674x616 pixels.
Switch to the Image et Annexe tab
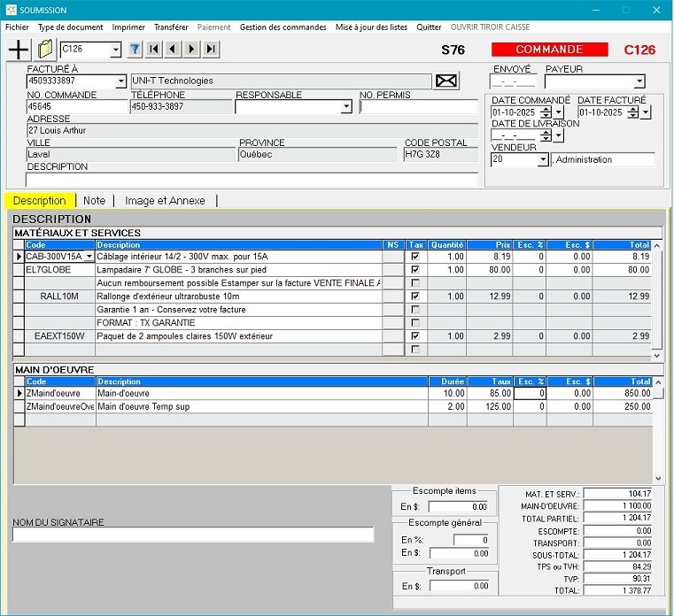(x=165, y=201)
